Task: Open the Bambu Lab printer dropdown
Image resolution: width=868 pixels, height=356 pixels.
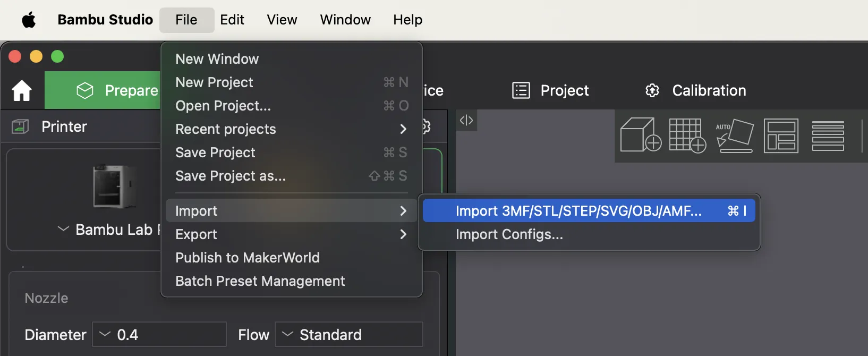Action: pyautogui.click(x=63, y=229)
